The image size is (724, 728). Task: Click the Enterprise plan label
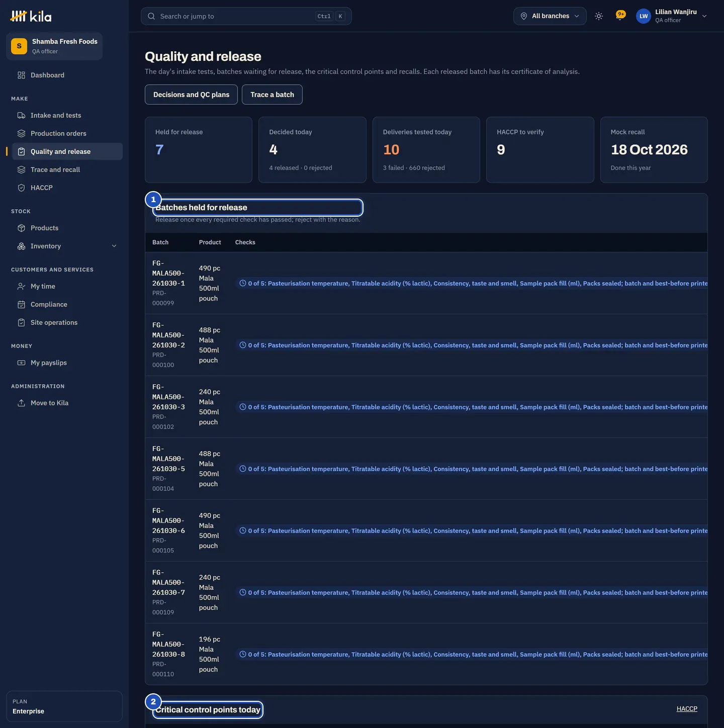(x=28, y=711)
